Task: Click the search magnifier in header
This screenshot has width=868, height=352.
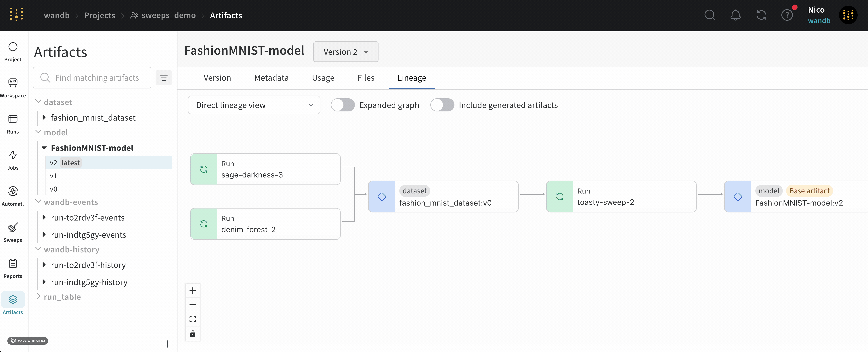Action: click(709, 15)
